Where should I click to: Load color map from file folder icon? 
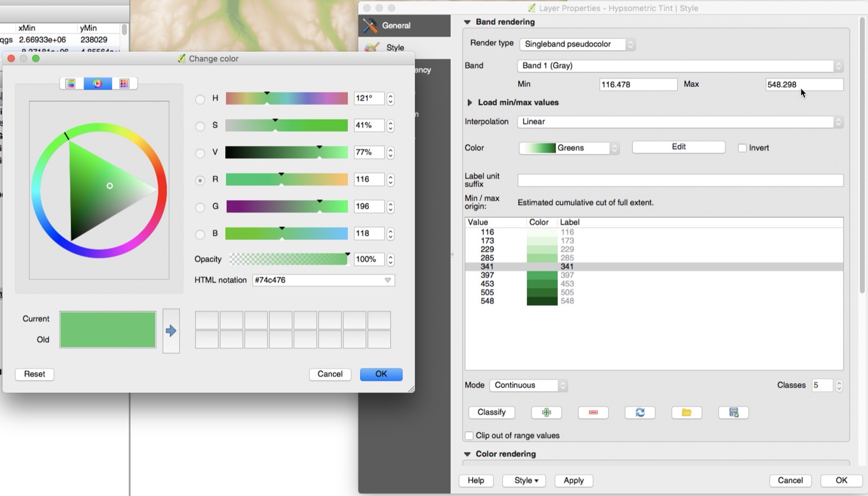687,413
